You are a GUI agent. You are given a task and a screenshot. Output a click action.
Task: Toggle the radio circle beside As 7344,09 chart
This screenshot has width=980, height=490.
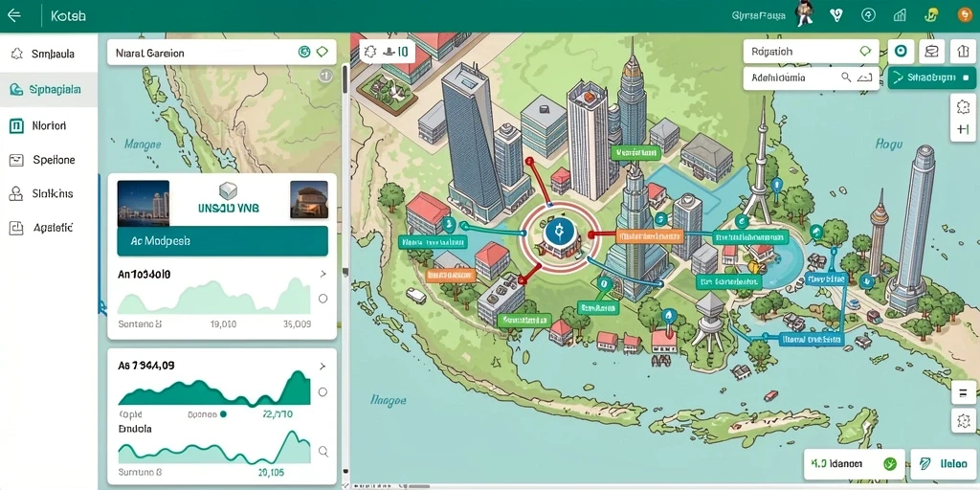click(323, 392)
